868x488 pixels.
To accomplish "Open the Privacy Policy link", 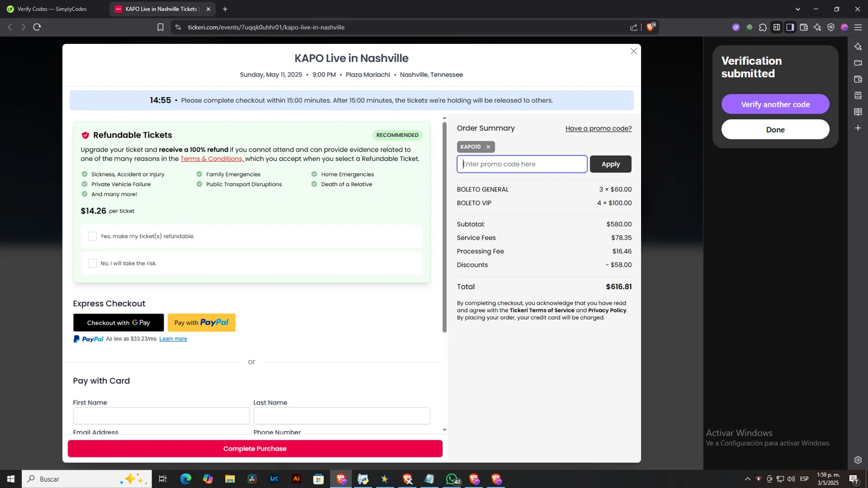I will pyautogui.click(x=607, y=310).
